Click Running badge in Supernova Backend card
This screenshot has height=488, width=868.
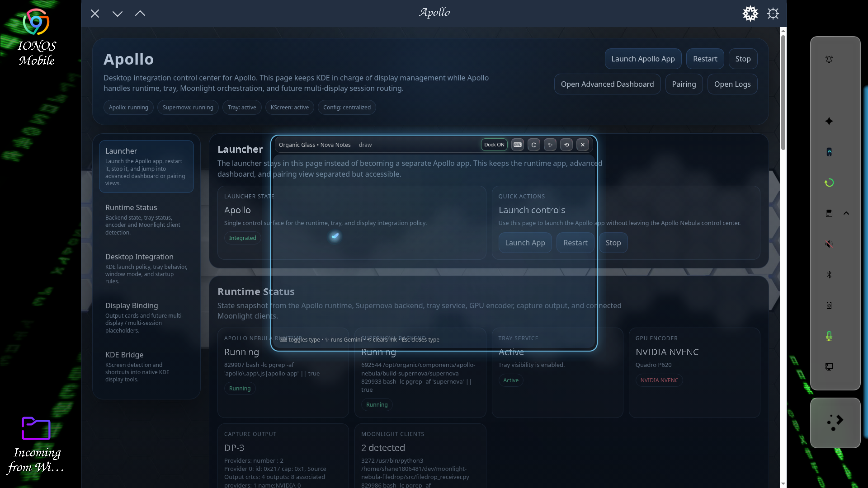377,404
